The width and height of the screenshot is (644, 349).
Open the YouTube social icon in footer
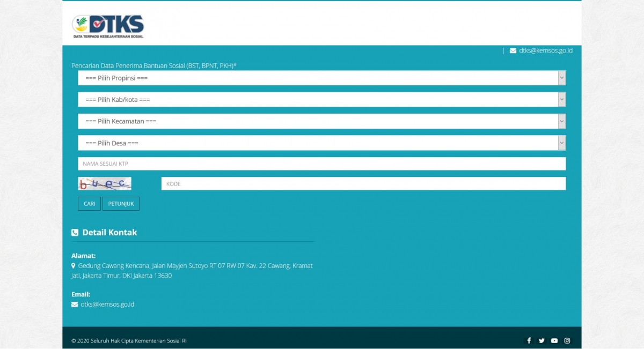[x=554, y=340]
